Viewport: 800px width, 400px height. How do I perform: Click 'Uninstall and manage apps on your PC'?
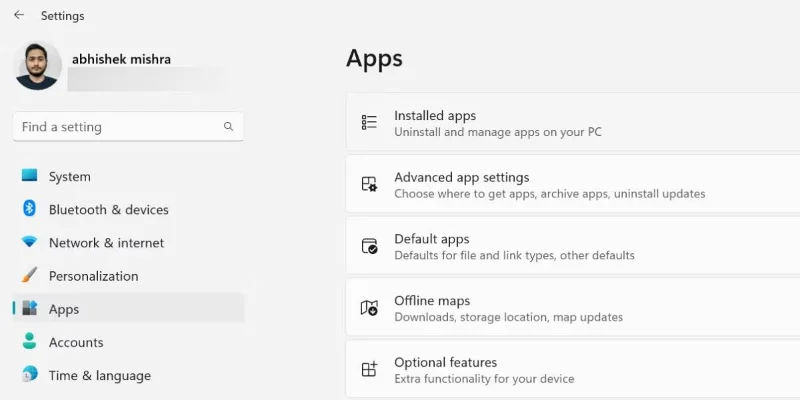tap(498, 132)
